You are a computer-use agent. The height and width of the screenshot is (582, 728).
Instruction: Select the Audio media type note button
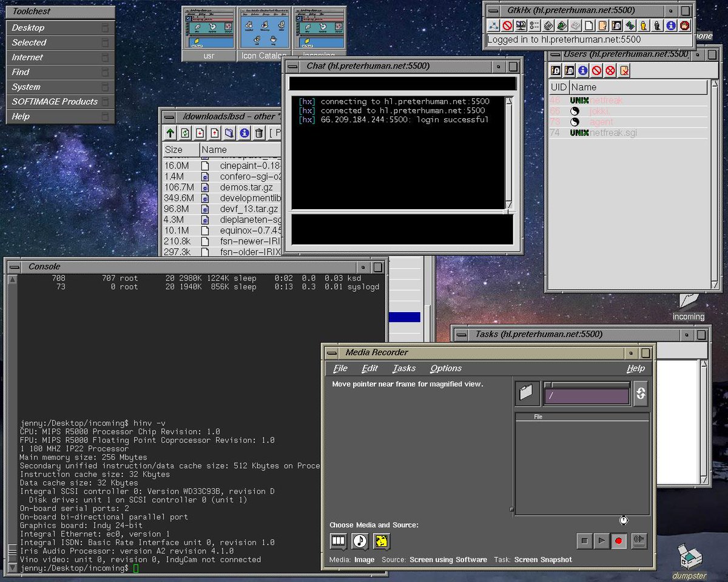[x=360, y=541]
